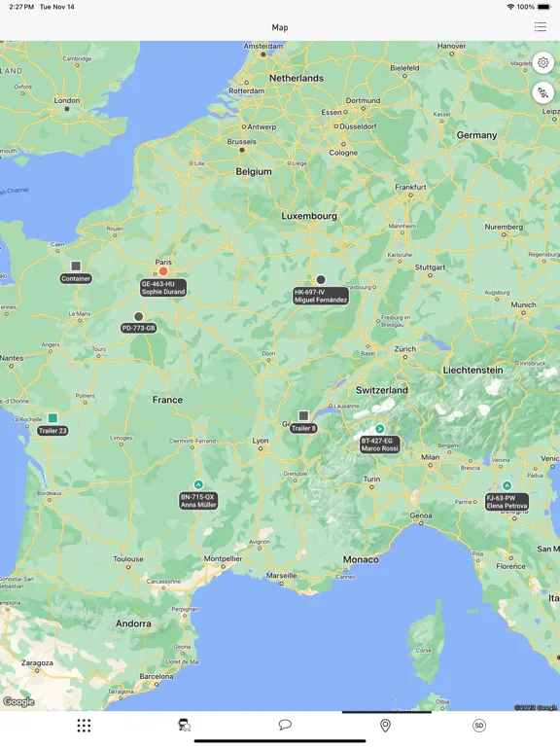Open BT-427-EG Marco Rossi label
This screenshot has width=560, height=747.
tap(379, 445)
